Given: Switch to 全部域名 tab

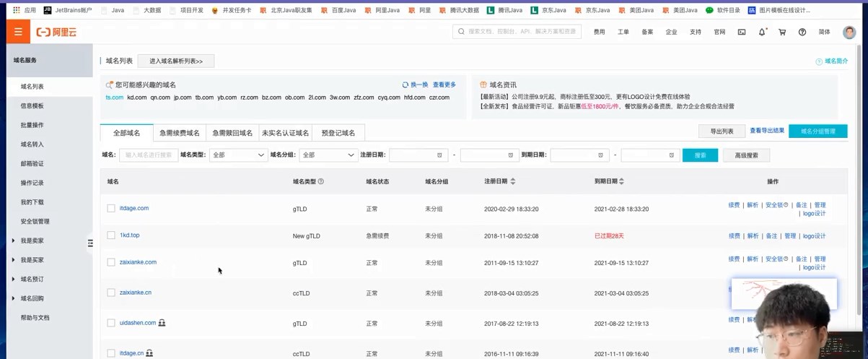Looking at the screenshot, I should (x=127, y=133).
